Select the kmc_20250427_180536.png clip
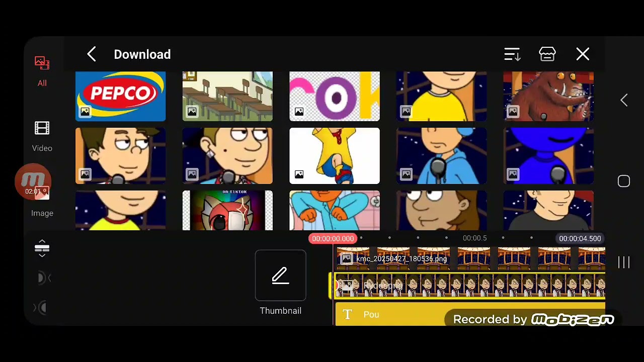 470,259
